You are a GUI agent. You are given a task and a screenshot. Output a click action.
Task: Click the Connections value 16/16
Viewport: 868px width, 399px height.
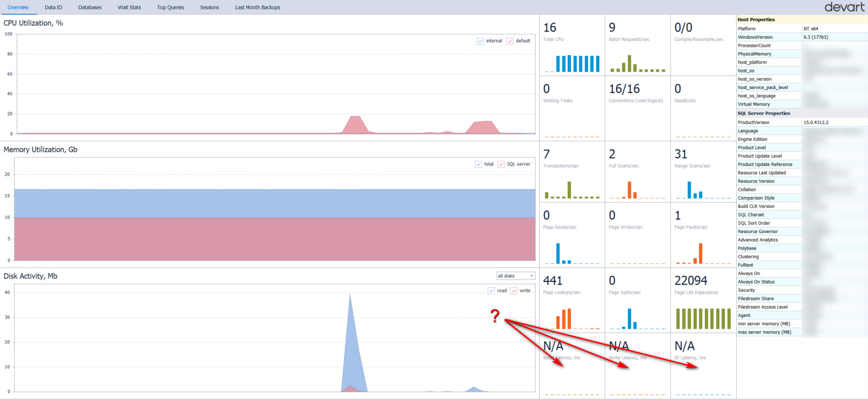pyautogui.click(x=624, y=89)
